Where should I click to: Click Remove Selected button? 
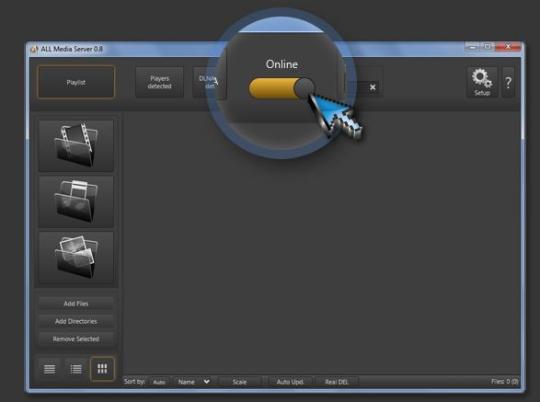tap(76, 339)
